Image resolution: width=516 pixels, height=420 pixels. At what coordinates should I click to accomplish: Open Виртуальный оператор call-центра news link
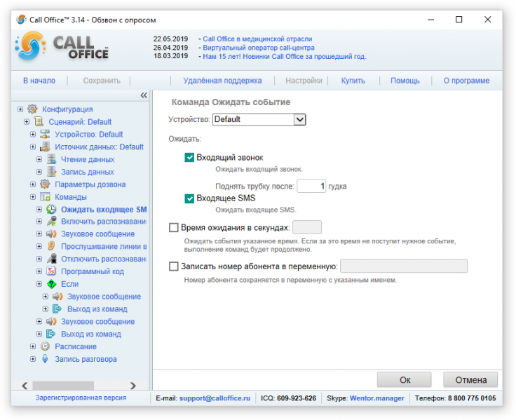pos(259,48)
